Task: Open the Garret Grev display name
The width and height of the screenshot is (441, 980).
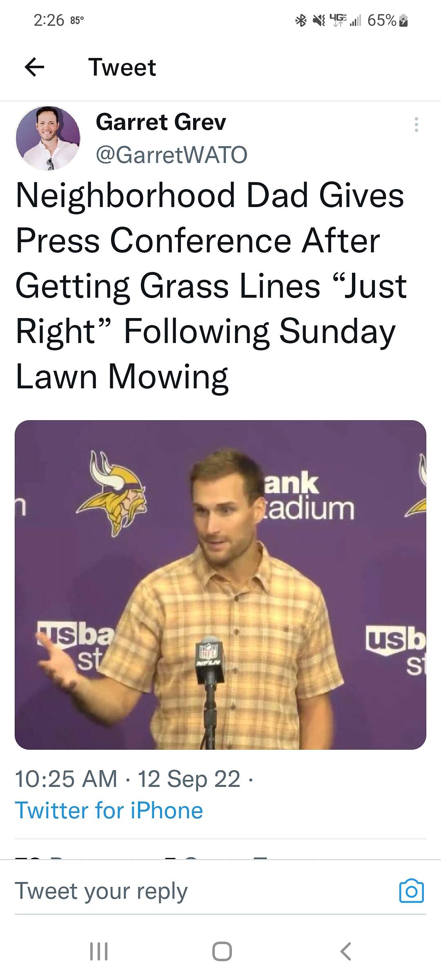Action: [161, 122]
